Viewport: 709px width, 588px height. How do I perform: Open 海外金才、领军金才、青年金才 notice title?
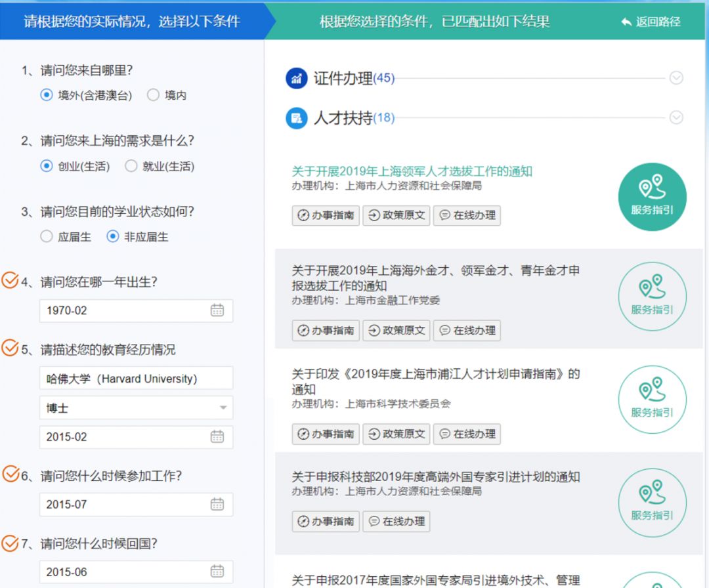(x=435, y=278)
